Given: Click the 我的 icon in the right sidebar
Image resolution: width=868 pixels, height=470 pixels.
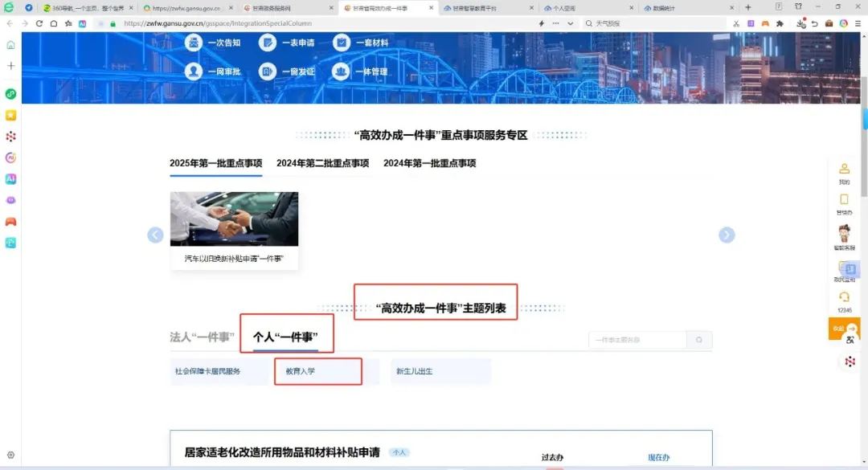Looking at the screenshot, I should [845, 173].
